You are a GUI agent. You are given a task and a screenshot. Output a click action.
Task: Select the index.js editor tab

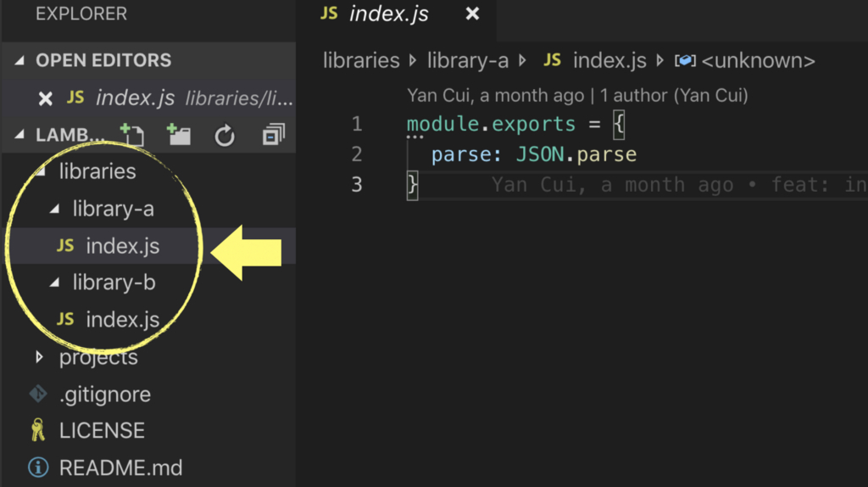389,14
